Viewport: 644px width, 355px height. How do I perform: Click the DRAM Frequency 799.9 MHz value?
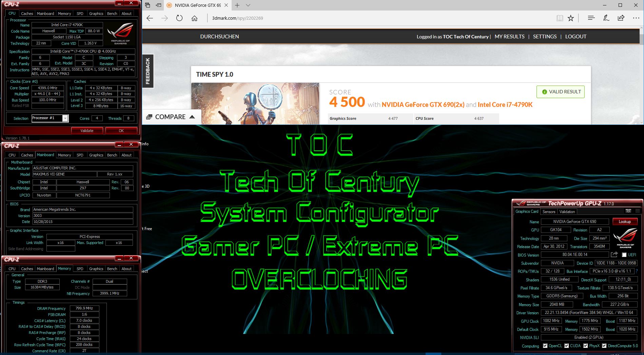(84, 309)
